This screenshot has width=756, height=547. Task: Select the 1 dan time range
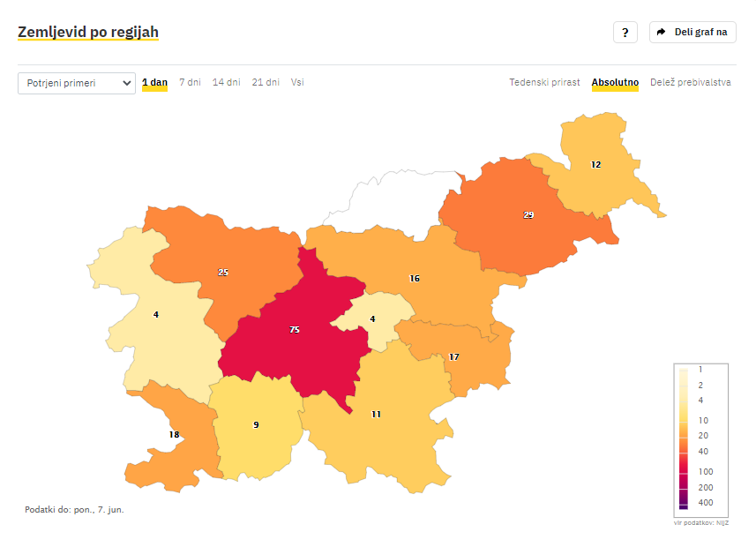pos(154,82)
